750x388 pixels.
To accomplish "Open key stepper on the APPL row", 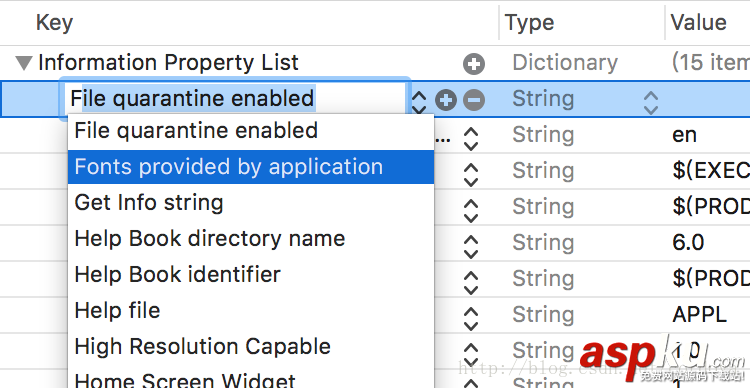I will point(471,318).
